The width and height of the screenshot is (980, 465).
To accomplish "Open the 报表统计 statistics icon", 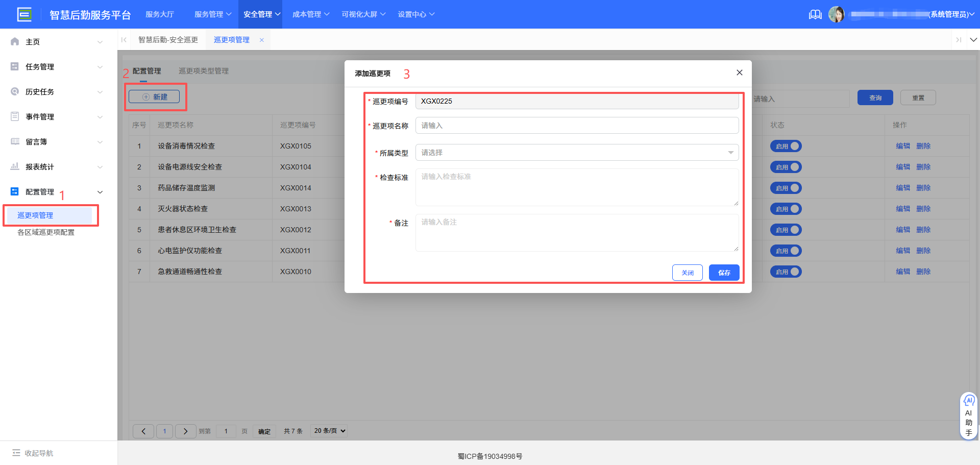I will click(x=14, y=166).
